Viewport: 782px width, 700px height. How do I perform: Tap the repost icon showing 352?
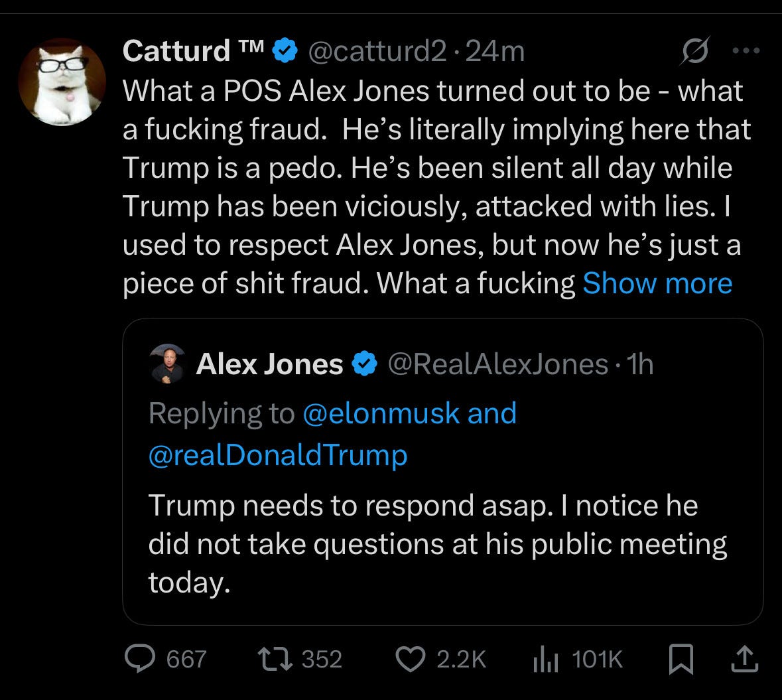click(275, 659)
